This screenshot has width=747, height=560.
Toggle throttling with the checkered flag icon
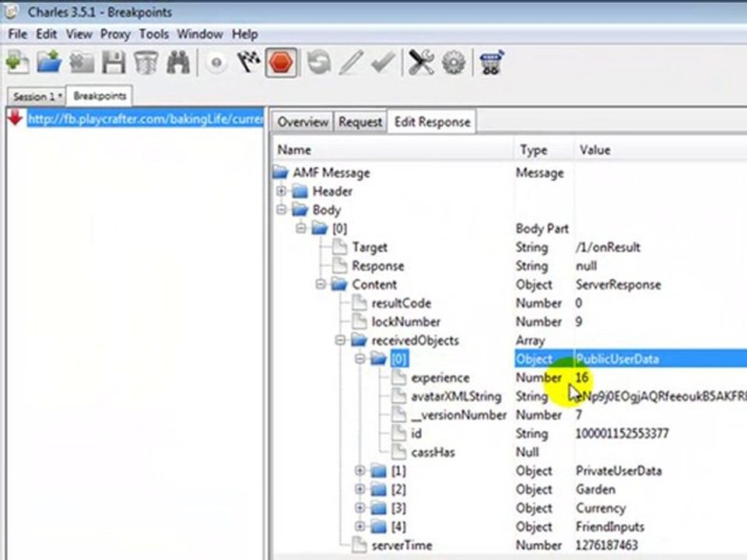(x=249, y=62)
